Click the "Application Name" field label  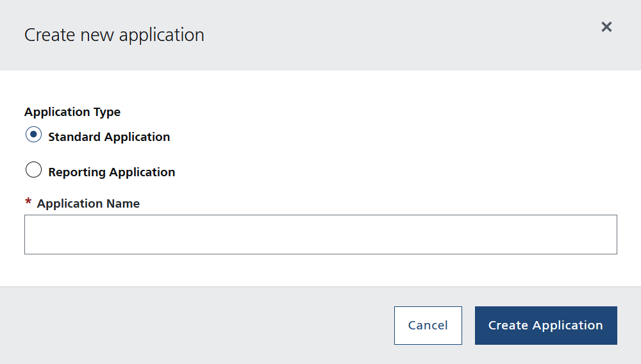(x=88, y=204)
